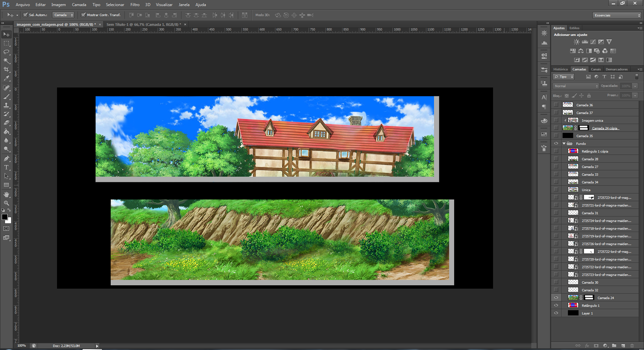Toggle layer filtering on/off switch

[x=637, y=77]
